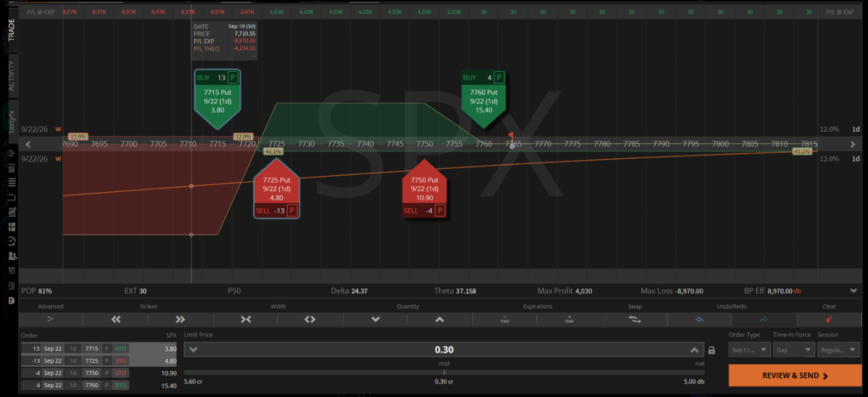The width and height of the screenshot is (868, 397).
Task: Select the 7750 Put sell marker
Action: 424,189
